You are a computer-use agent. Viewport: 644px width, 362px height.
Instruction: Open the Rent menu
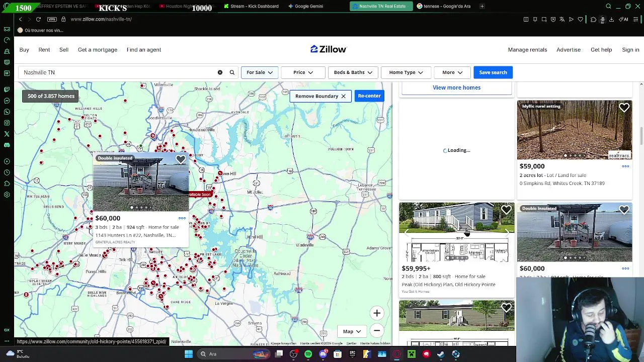point(44,50)
